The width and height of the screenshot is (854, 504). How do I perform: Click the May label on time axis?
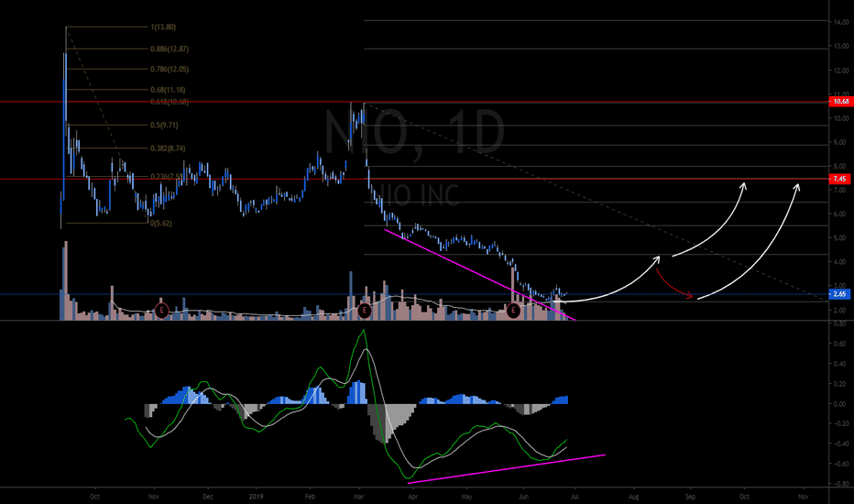(466, 497)
